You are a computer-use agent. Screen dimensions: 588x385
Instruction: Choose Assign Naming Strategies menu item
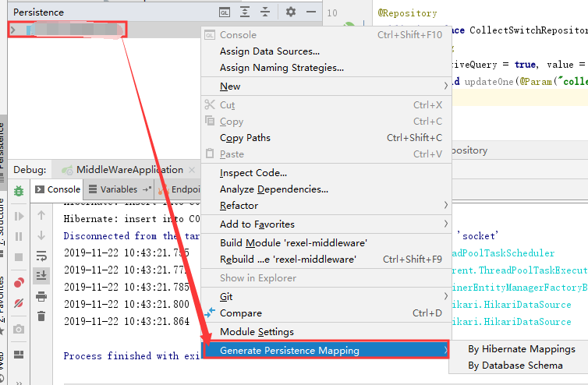(326, 68)
